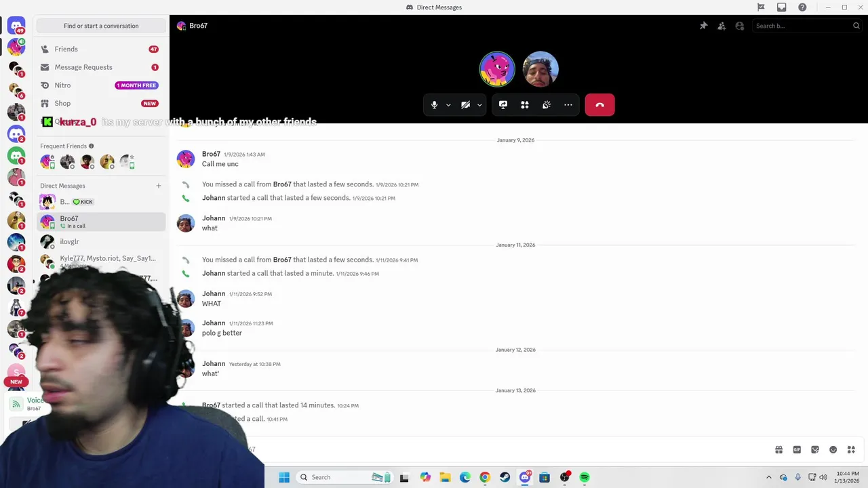Go to Discord home Direct Messages
Image resolution: width=868 pixels, height=488 pixels.
tap(16, 26)
